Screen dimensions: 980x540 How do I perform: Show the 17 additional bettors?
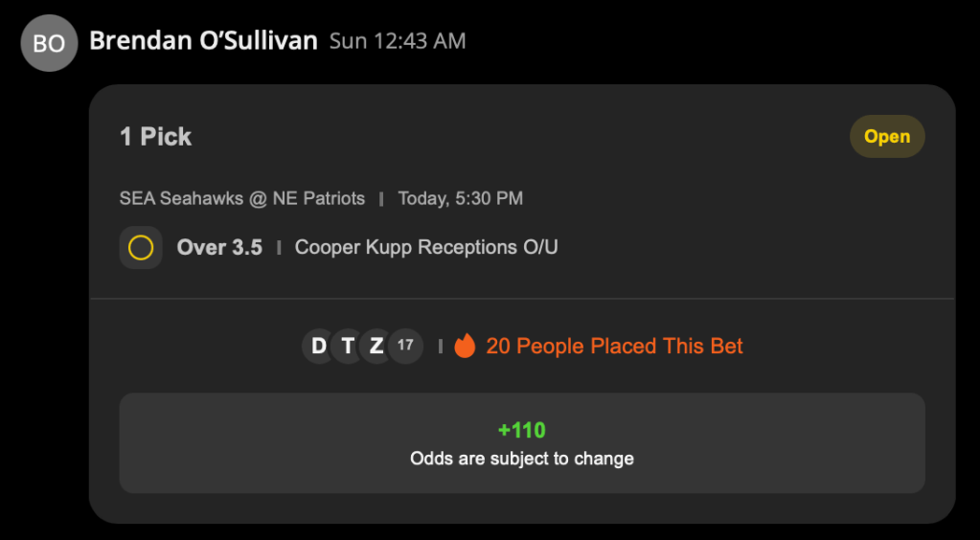405,346
